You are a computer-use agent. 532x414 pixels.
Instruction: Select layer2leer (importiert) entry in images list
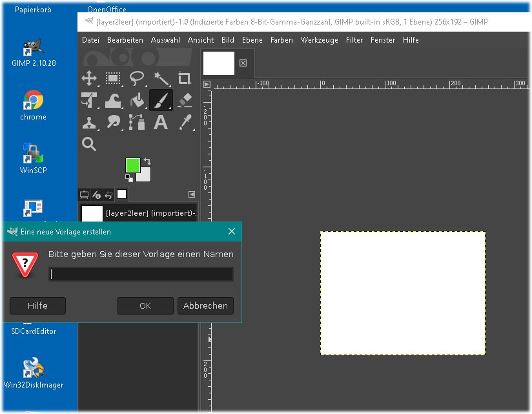tap(139, 213)
